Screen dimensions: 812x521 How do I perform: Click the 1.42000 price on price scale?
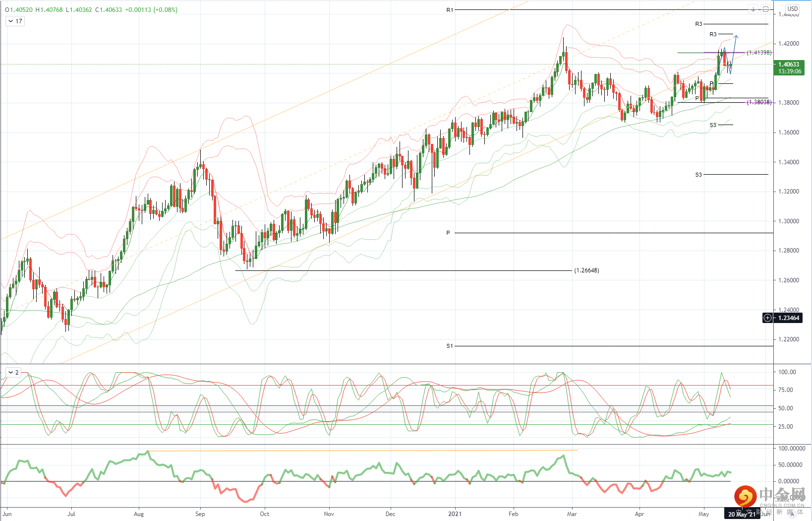pyautogui.click(x=789, y=44)
